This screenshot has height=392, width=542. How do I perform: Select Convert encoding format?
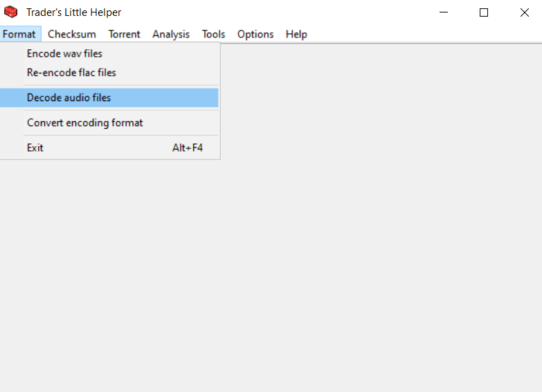84,123
